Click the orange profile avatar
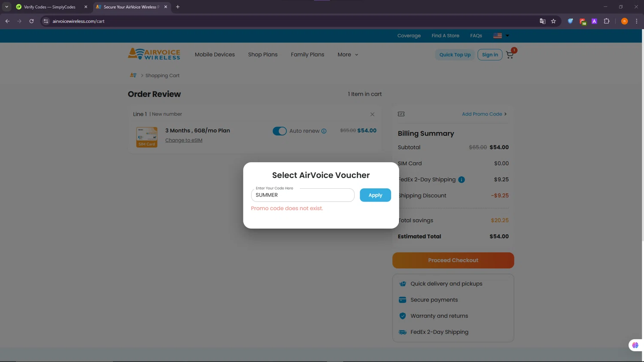The height and width of the screenshot is (362, 644). [625, 21]
